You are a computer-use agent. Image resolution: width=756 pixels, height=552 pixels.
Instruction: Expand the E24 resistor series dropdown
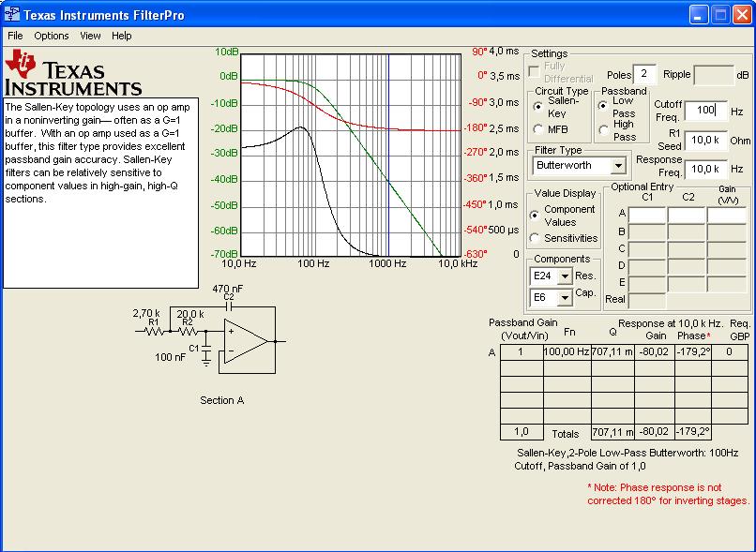pos(565,276)
